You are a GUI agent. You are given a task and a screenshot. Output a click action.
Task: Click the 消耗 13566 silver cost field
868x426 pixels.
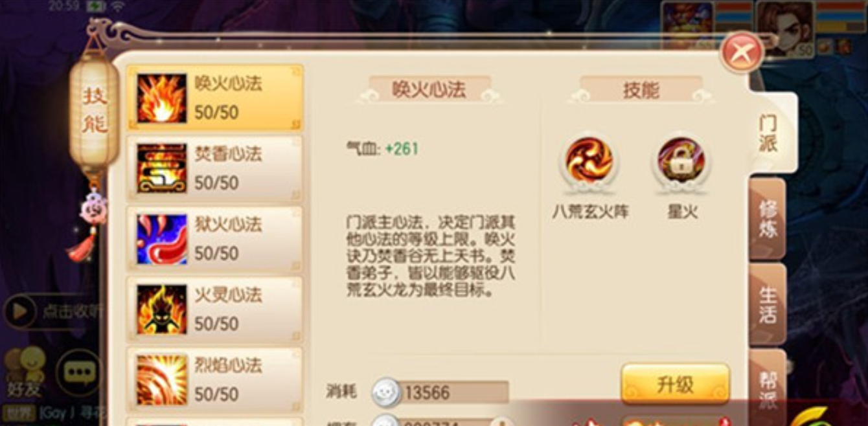click(440, 392)
